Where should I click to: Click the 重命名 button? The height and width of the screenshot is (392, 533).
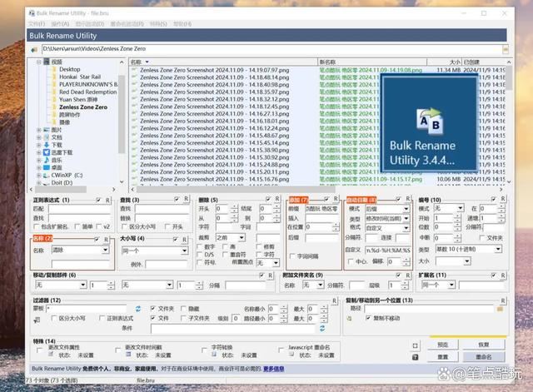click(483, 355)
